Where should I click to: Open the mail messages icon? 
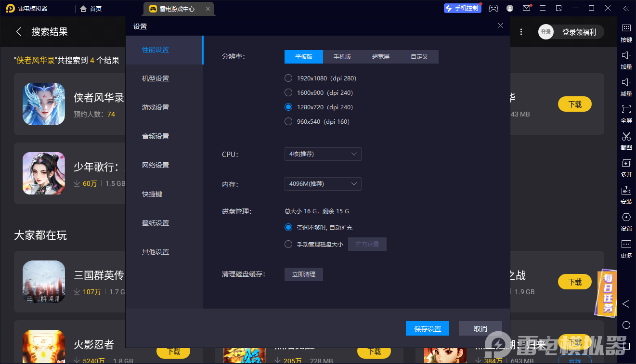coord(526,8)
